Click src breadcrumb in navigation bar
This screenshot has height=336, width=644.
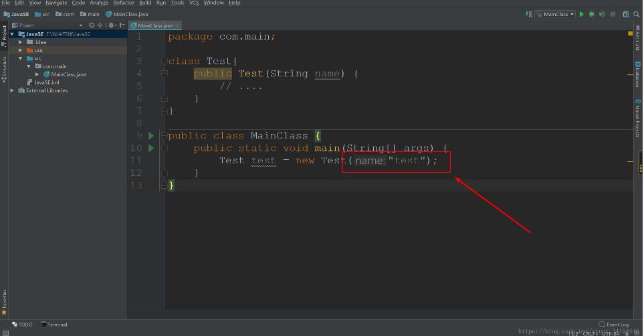coord(42,14)
